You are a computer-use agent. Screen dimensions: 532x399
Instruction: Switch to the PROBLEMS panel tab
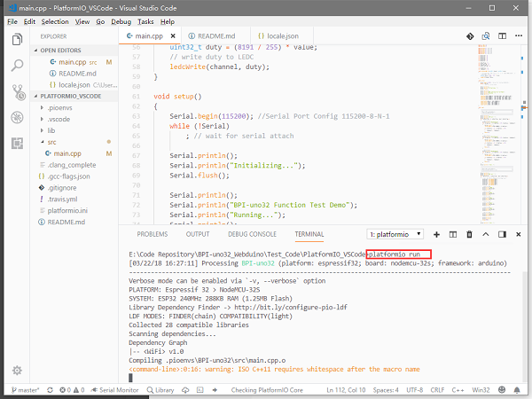tap(152, 234)
